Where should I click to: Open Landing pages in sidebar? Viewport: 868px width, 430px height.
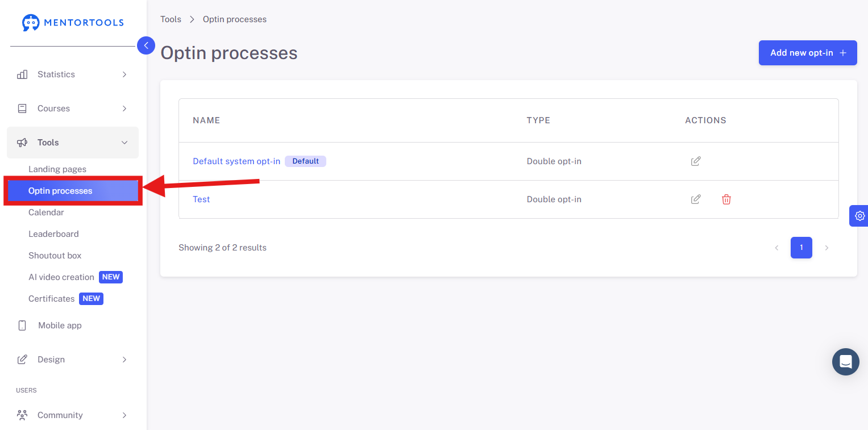(57, 169)
